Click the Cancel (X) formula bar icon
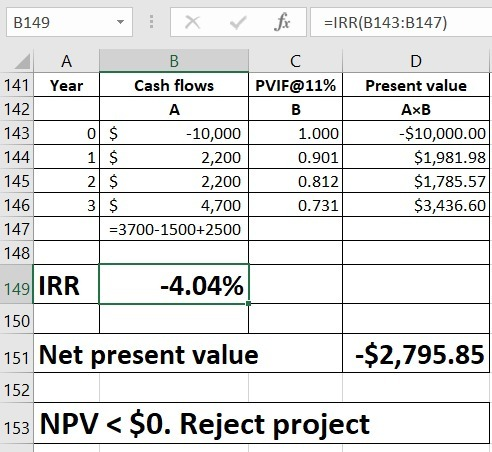The image size is (492, 452). click(x=192, y=23)
